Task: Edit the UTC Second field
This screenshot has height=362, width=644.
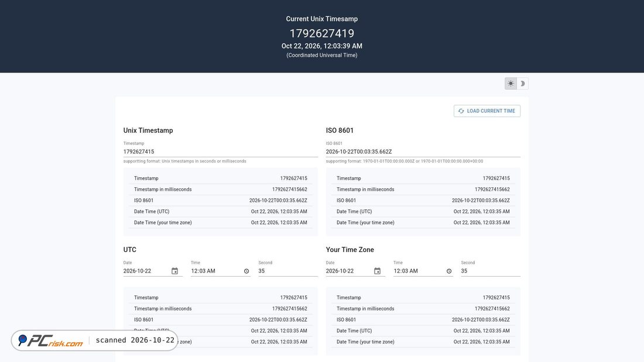Action: pyautogui.click(x=288, y=271)
